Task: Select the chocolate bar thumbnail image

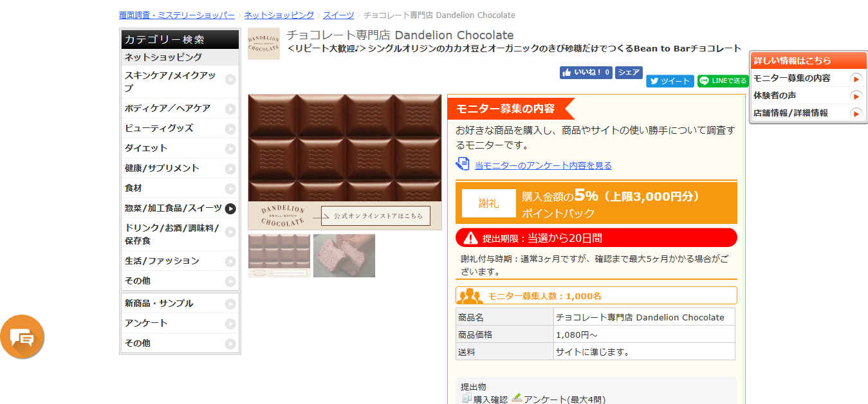Action: pyautogui.click(x=279, y=255)
